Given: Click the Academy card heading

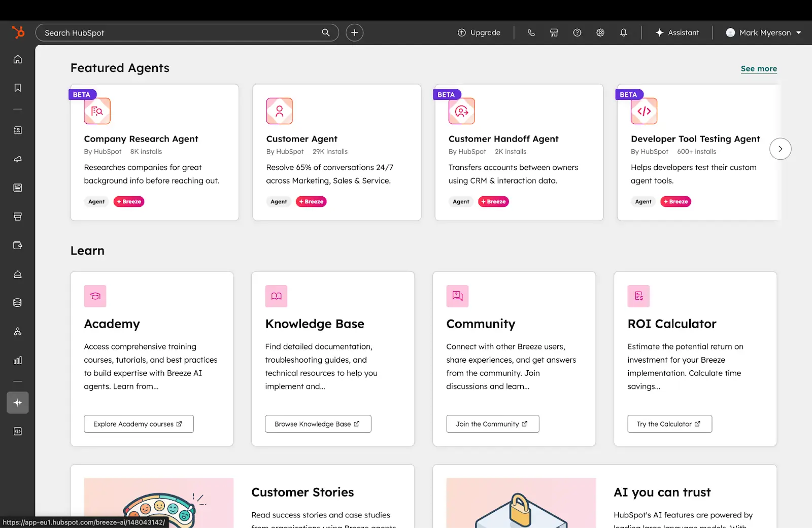Looking at the screenshot, I should [x=112, y=324].
